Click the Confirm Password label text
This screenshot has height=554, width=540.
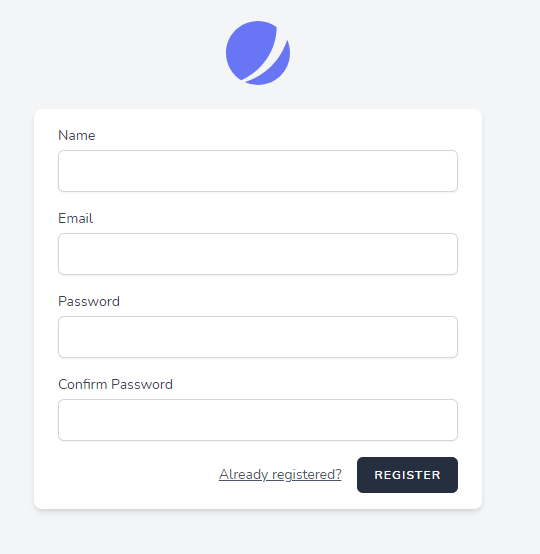(116, 384)
